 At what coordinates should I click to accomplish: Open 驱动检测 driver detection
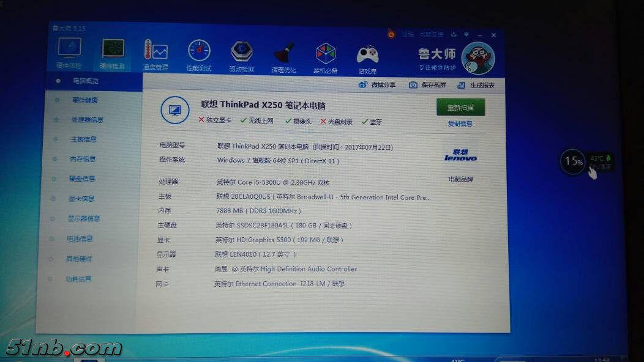[241, 57]
